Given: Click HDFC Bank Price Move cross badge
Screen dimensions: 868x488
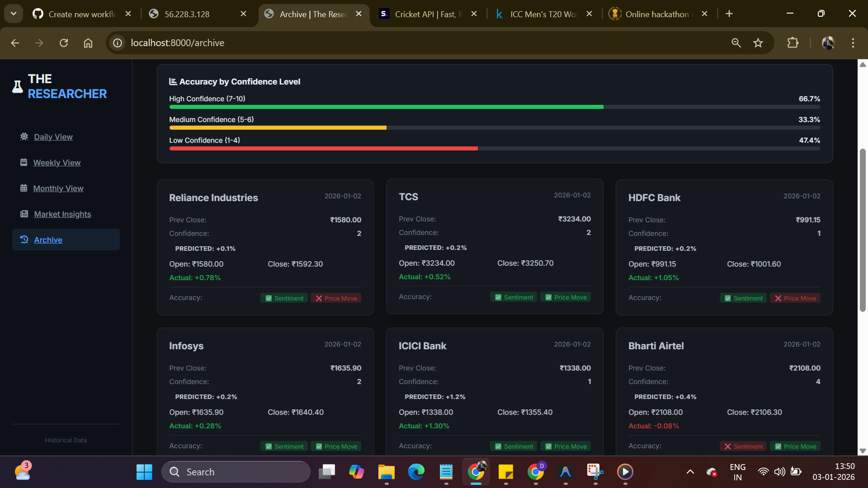Looking at the screenshot, I should [795, 298].
